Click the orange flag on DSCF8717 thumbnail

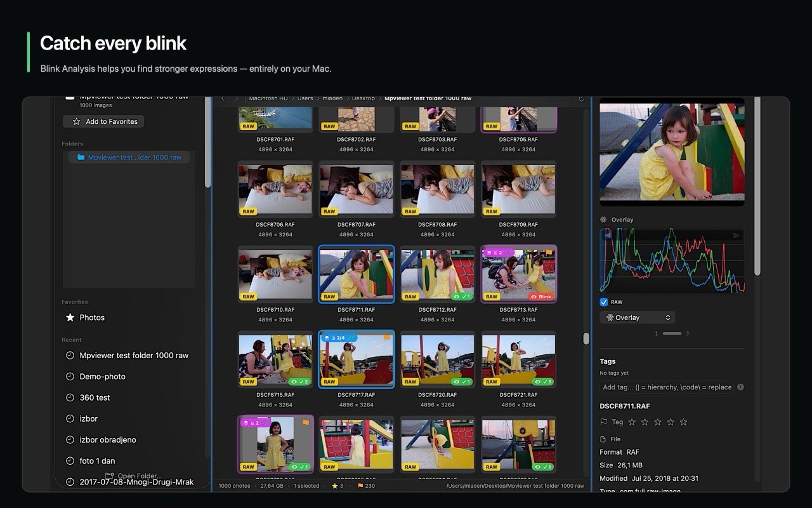tap(387, 338)
